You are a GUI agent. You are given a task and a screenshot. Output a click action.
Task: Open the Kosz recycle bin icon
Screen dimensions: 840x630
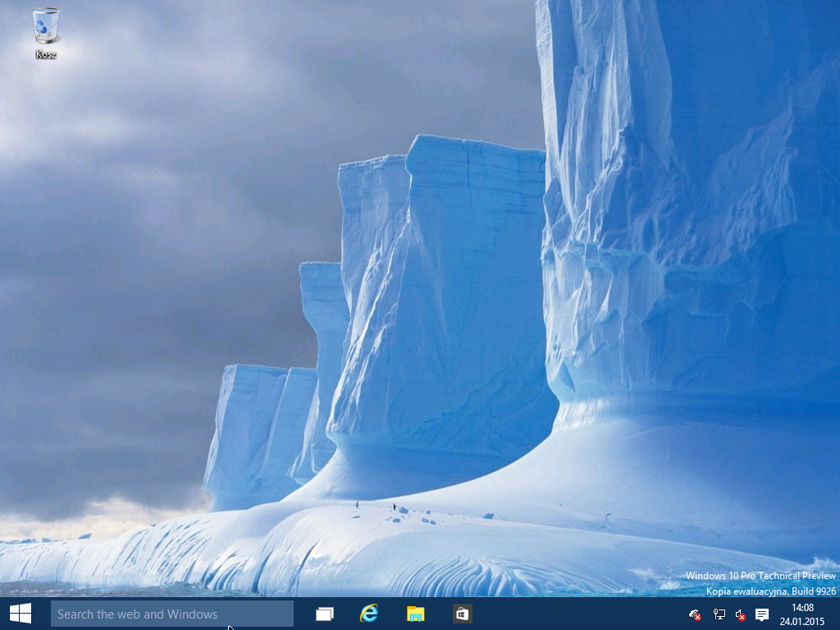pyautogui.click(x=46, y=26)
